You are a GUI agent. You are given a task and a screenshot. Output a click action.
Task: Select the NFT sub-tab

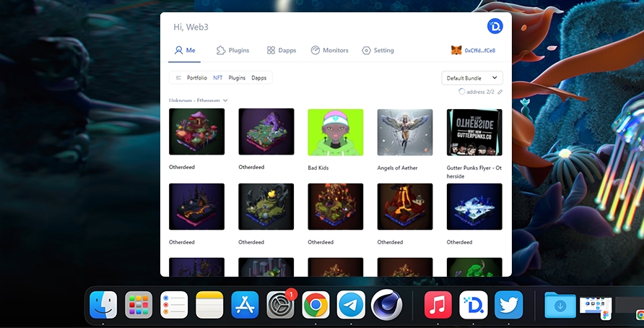point(218,78)
